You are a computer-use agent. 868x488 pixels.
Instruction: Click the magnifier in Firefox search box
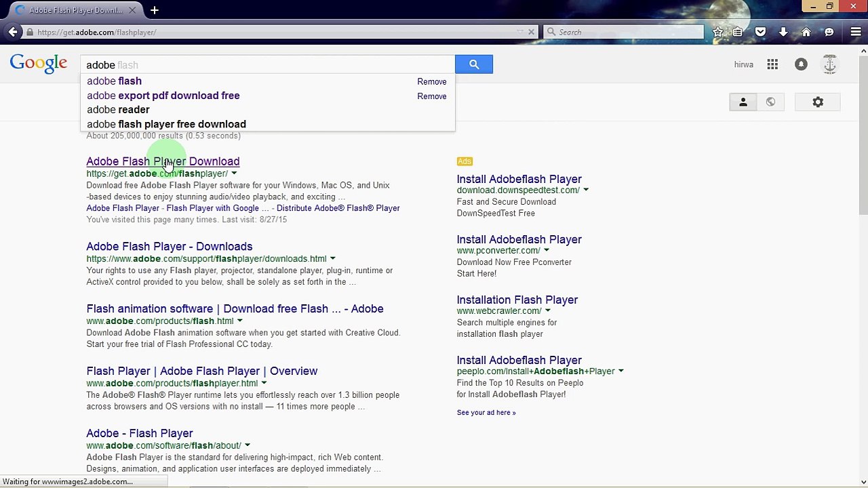551,32
